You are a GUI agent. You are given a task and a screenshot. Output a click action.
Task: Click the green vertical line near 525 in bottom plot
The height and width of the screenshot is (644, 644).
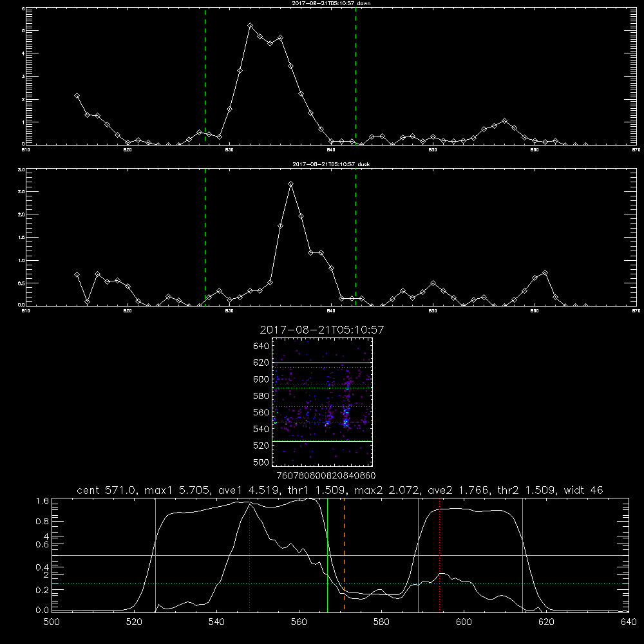click(x=156, y=554)
